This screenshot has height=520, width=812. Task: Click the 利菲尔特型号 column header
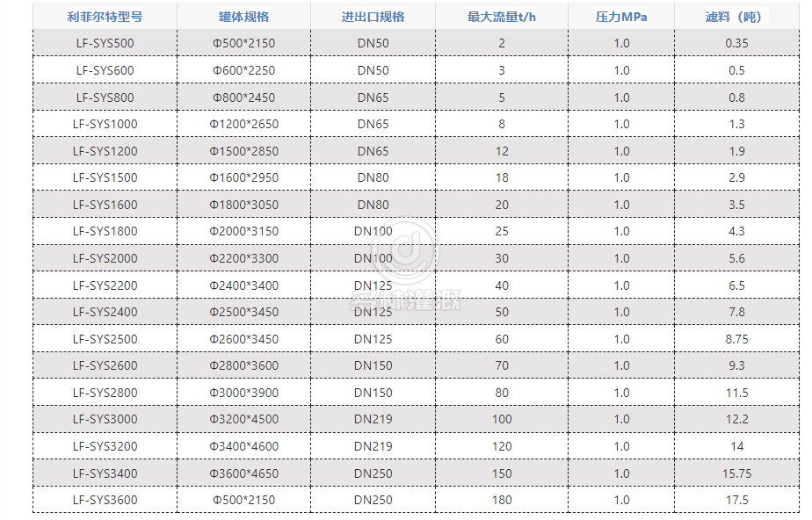(105, 17)
